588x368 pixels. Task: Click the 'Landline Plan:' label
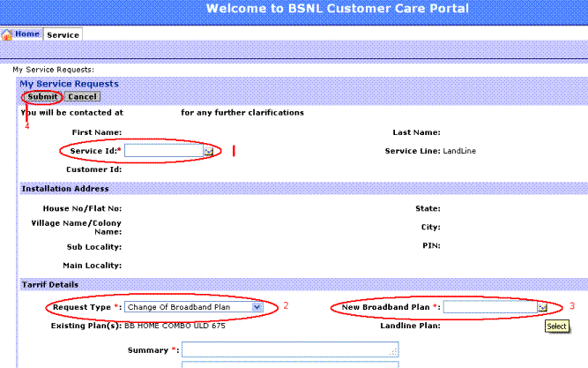[x=410, y=326]
